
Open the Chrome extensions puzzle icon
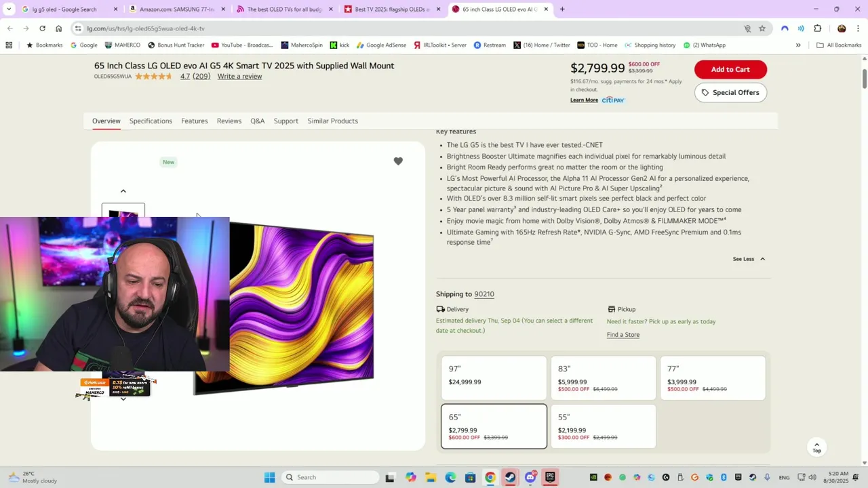(817, 28)
